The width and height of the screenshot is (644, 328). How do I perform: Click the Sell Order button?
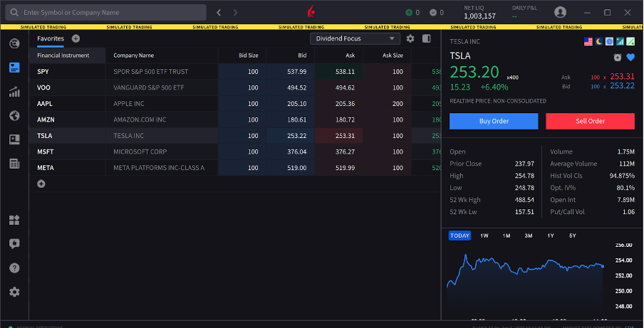pos(590,122)
